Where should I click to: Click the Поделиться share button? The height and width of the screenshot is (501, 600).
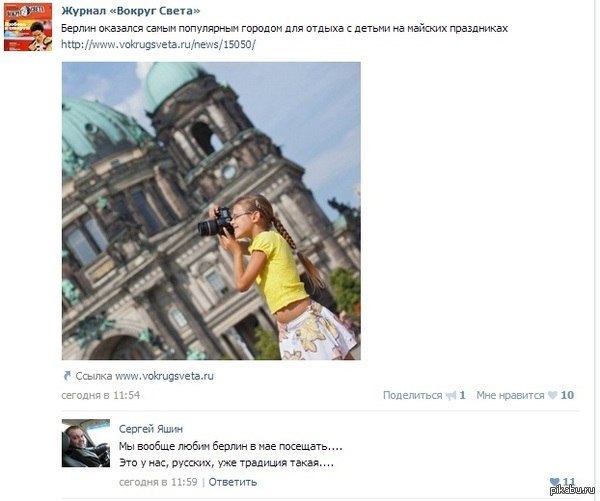[412, 395]
